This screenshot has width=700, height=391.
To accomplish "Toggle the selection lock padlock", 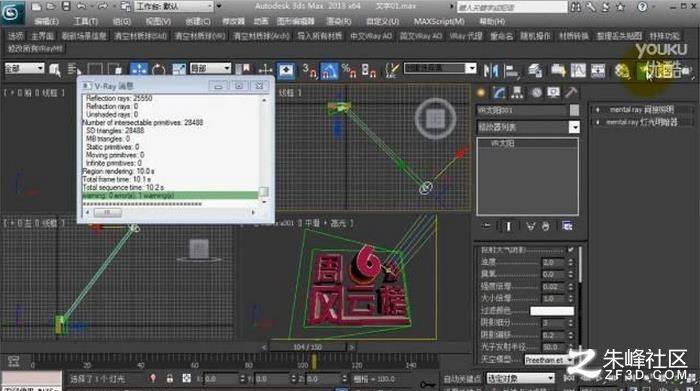I will [x=169, y=379].
